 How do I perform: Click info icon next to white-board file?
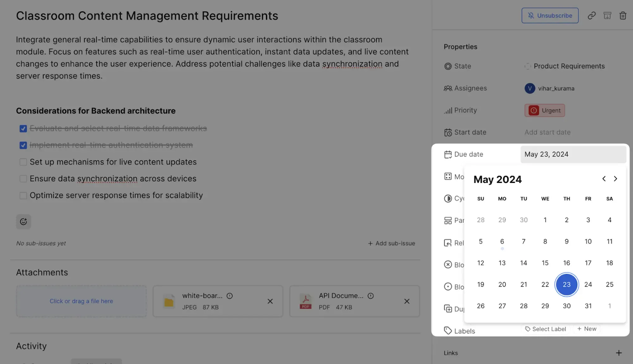[230, 296]
